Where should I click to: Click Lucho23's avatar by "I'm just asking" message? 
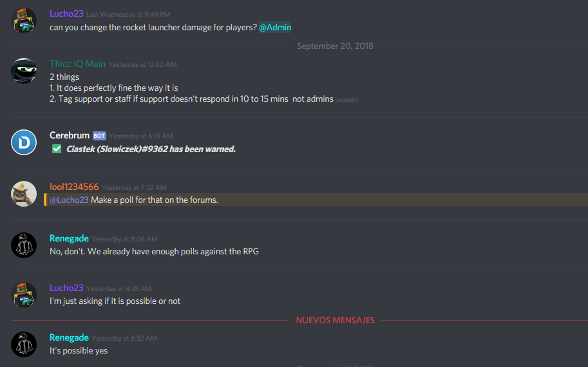click(x=24, y=295)
